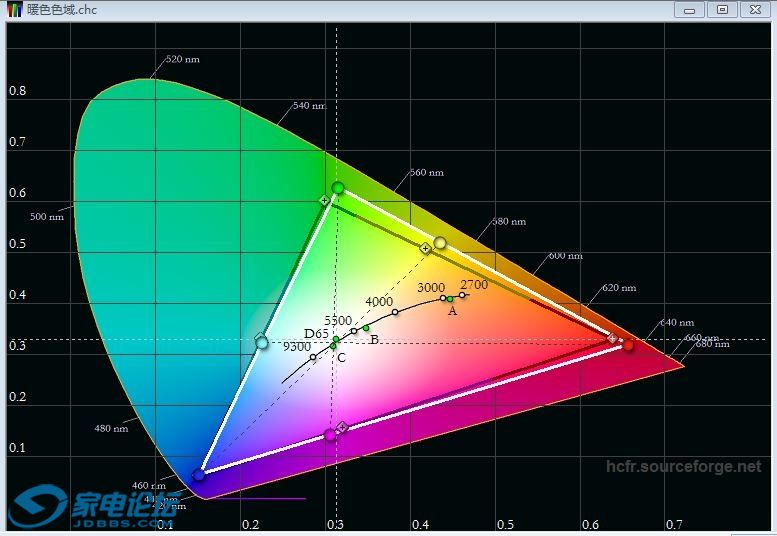777x536 pixels.
Task: Click the D65 white point marker
Action: coord(336,340)
